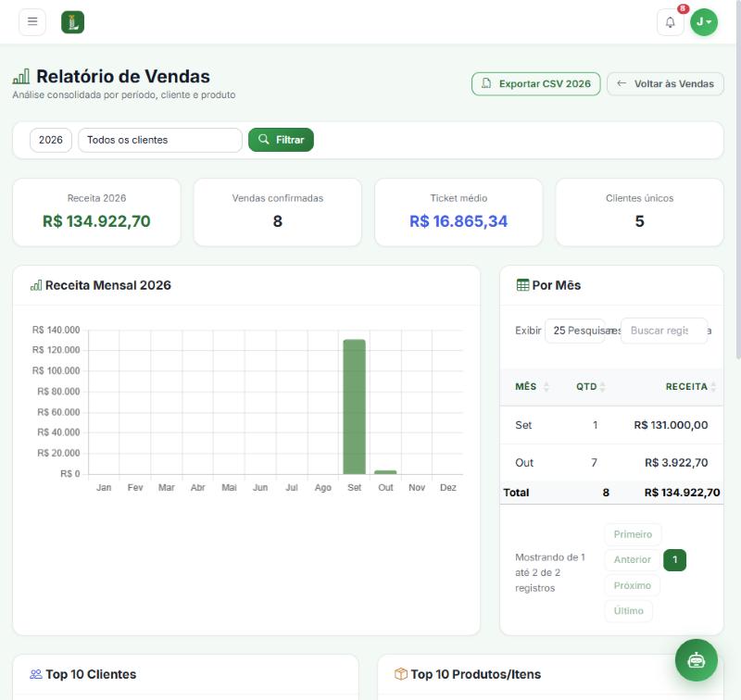Click Exportar CSV 2026 button
741x700 pixels.
coord(536,84)
